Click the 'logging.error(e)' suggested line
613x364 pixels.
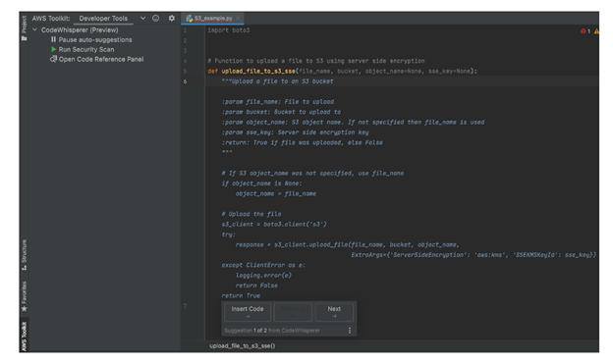click(x=263, y=276)
